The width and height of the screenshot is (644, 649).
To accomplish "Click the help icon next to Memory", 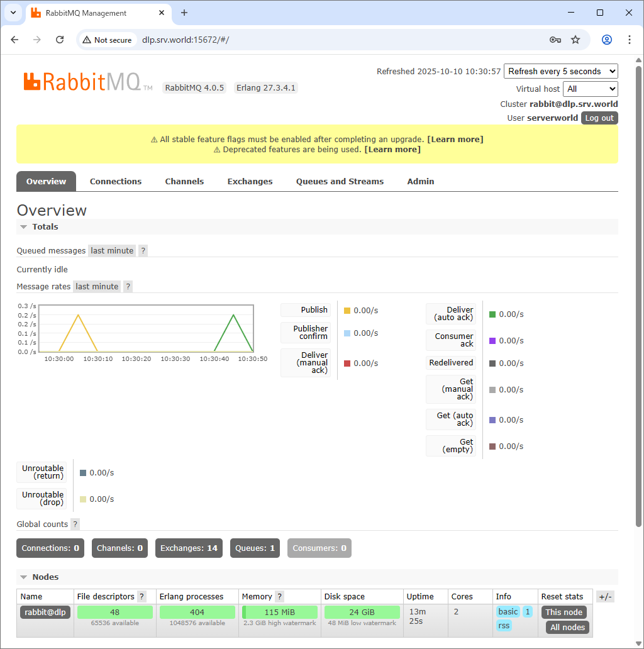I will point(279,596).
